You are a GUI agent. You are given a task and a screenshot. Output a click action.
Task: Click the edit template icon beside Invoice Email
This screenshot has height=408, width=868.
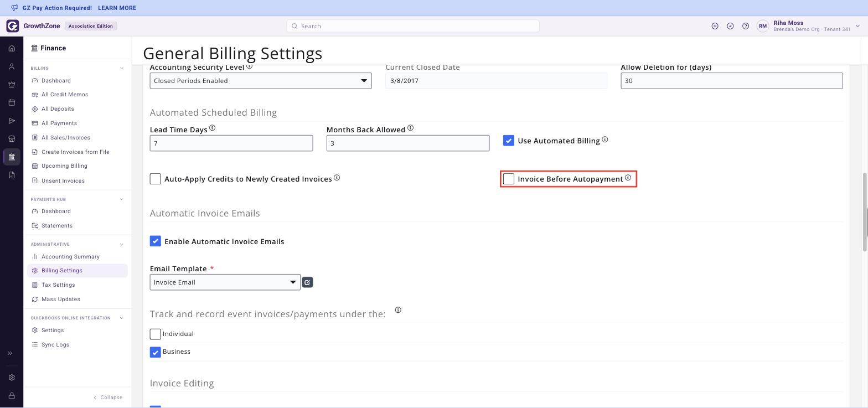[x=307, y=282]
